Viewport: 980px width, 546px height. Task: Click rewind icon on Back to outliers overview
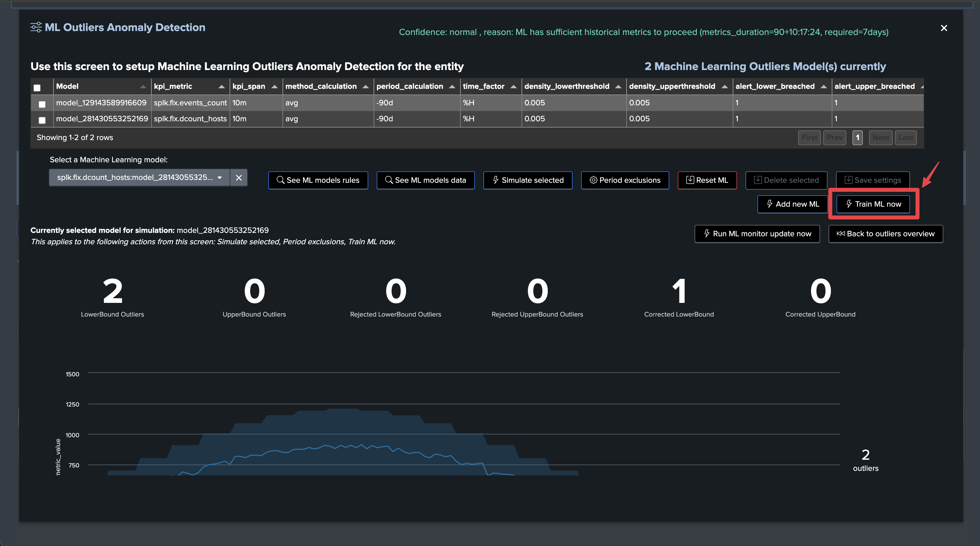pos(841,234)
